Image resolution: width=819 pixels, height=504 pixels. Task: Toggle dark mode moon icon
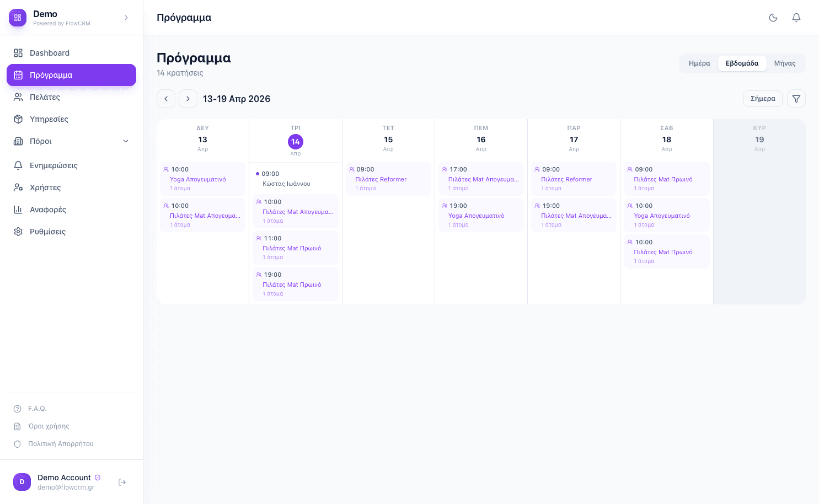click(x=773, y=18)
